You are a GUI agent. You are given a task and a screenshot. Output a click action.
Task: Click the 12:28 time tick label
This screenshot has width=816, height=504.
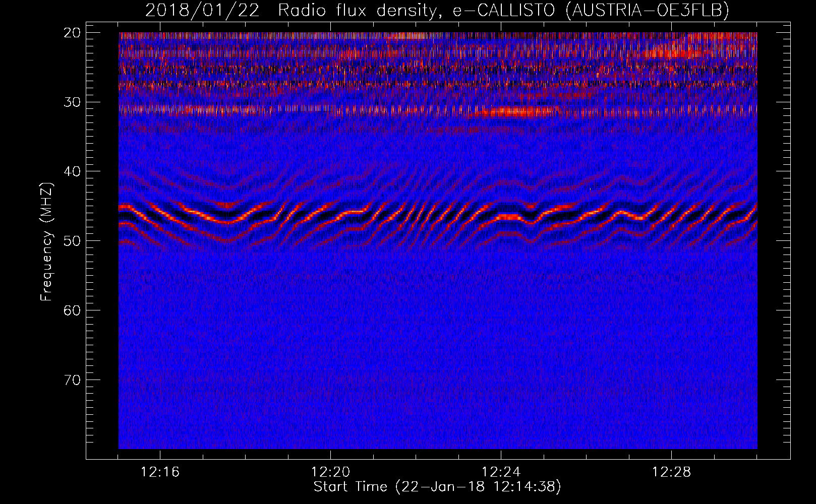[672, 472]
